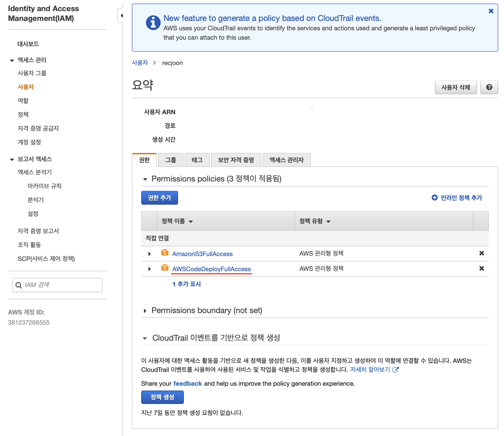
Task: Switch to the 태그 tab
Action: pos(197,160)
